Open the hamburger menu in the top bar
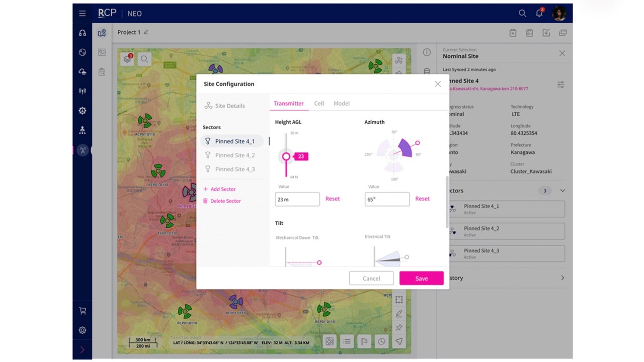This screenshot has height=362, width=644. 83,14
